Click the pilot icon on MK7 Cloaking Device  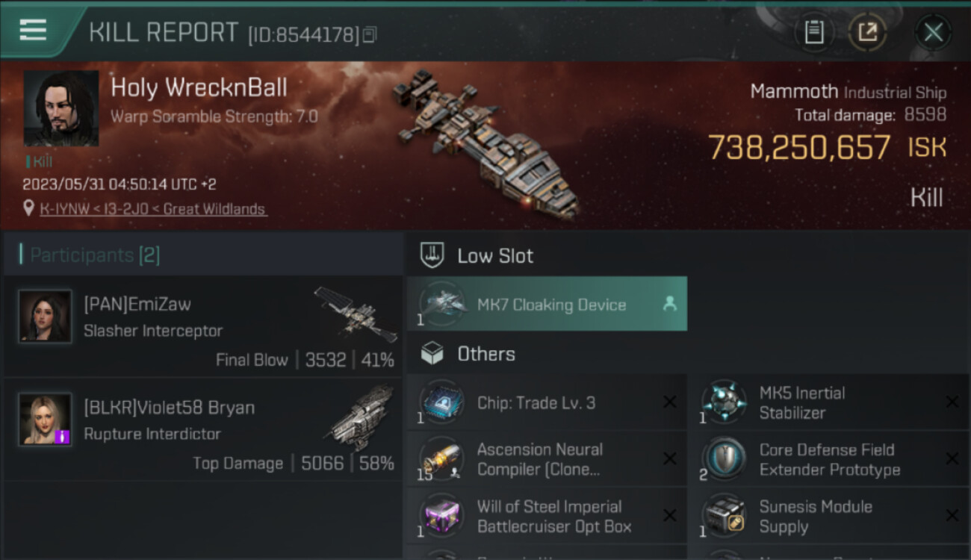coord(670,304)
